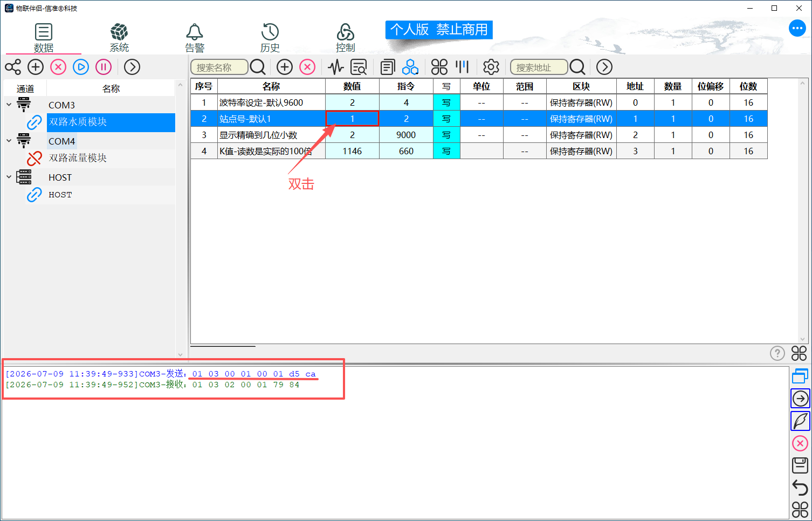The image size is (812, 521).
Task: Open the waveform pulse icon
Action: (336, 67)
